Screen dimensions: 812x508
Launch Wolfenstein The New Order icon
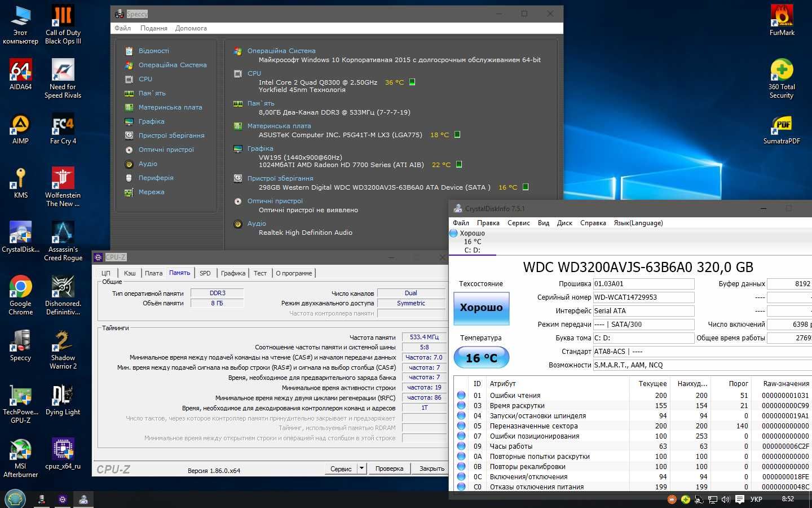[63, 187]
